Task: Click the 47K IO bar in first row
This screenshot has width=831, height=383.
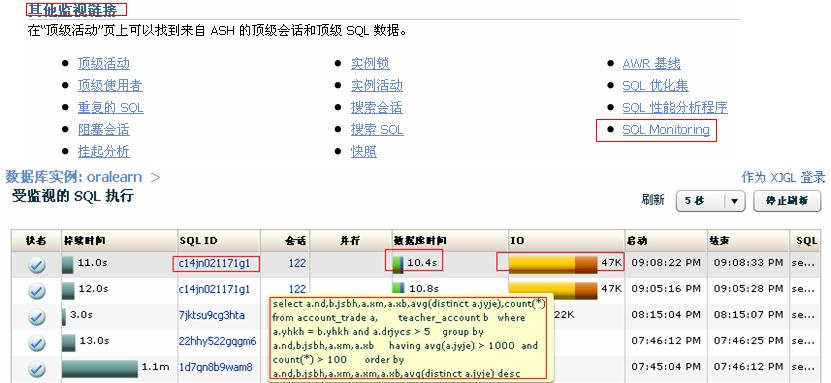Action: 553,264
